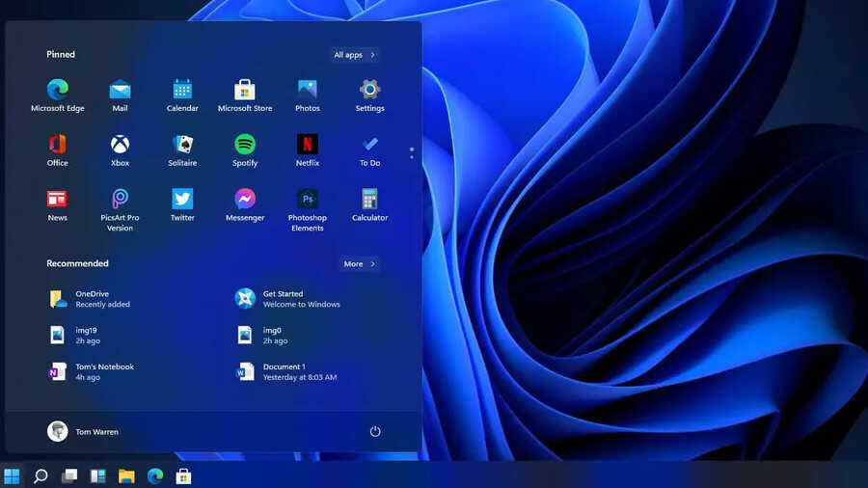Open Microsoft Edge from pinned apps

coord(58,95)
